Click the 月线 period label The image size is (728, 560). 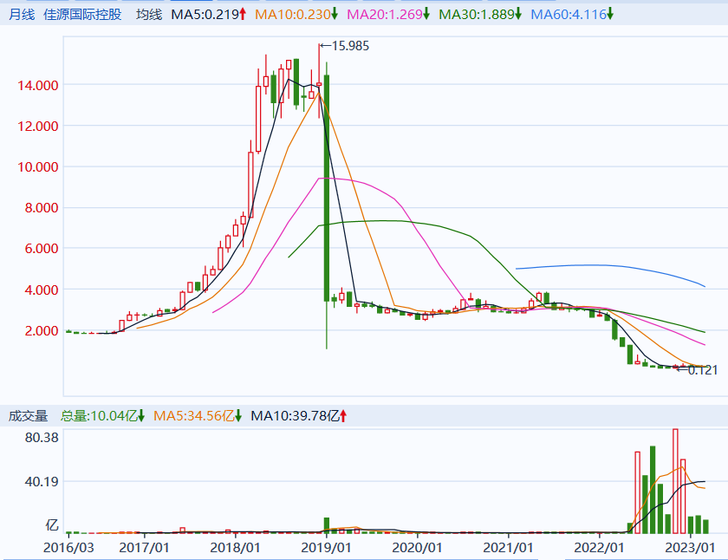pyautogui.click(x=22, y=15)
